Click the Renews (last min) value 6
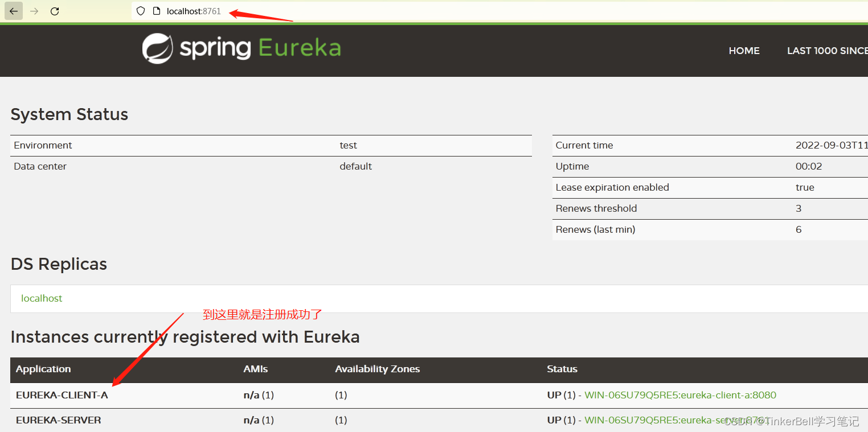This screenshot has height=432, width=868. pyautogui.click(x=799, y=229)
